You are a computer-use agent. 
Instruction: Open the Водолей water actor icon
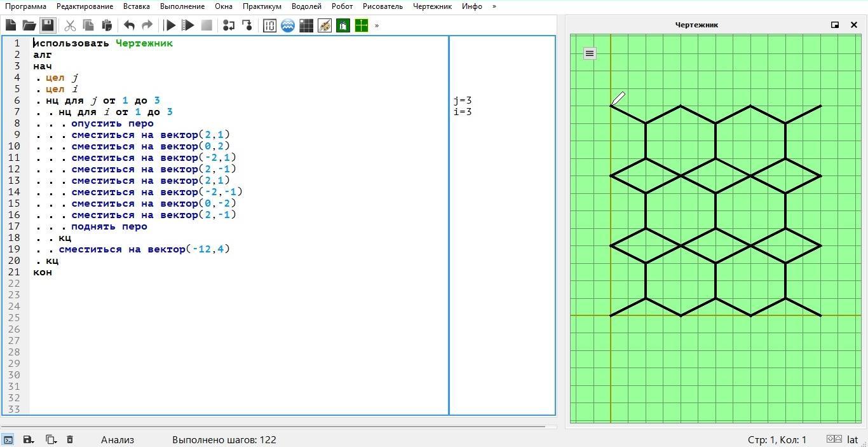click(288, 25)
